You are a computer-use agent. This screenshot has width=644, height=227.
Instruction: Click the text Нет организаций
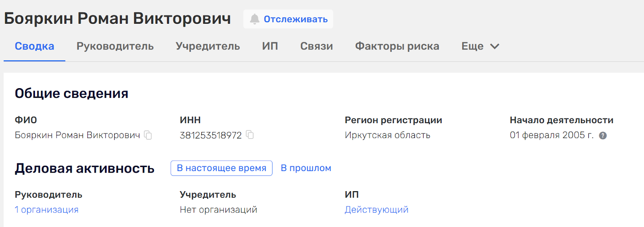tap(219, 210)
